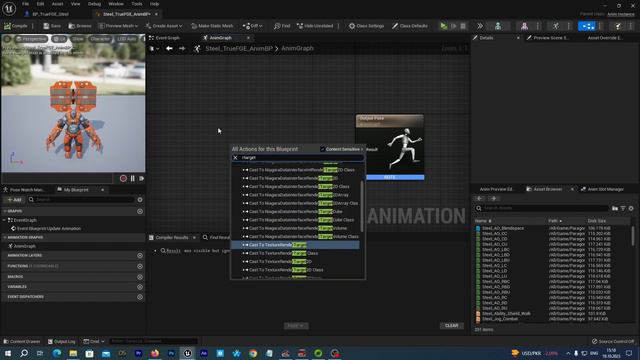This screenshot has width=640, height=360.
Task: Click Find in the toolbar
Action: 282,26
